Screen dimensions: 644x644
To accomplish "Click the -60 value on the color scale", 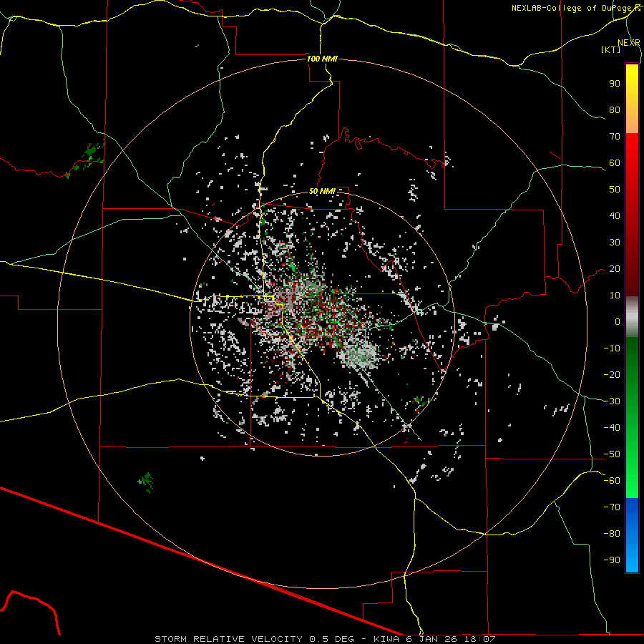I will [x=612, y=481].
